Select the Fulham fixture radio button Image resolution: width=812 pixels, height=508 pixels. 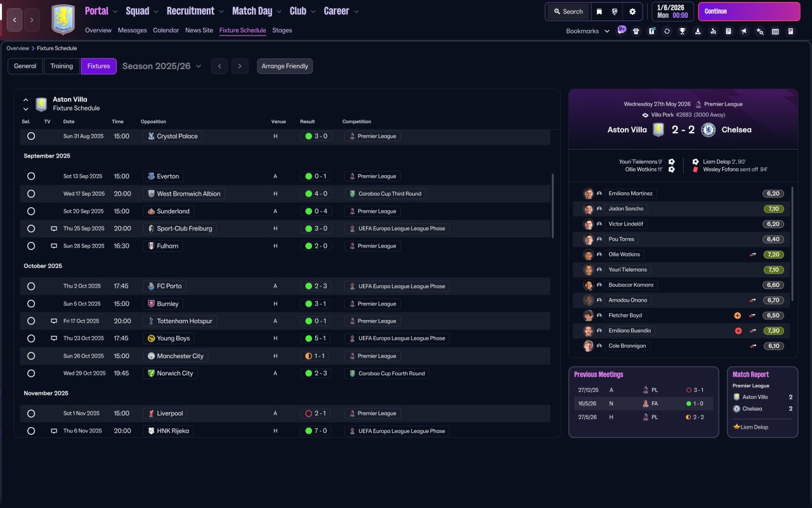(x=31, y=246)
